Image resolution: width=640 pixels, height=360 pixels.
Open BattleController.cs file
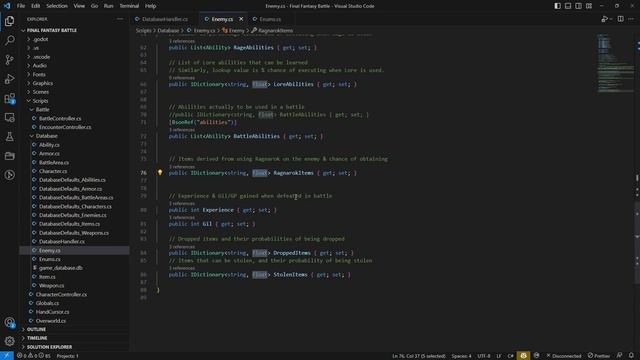tap(60, 118)
